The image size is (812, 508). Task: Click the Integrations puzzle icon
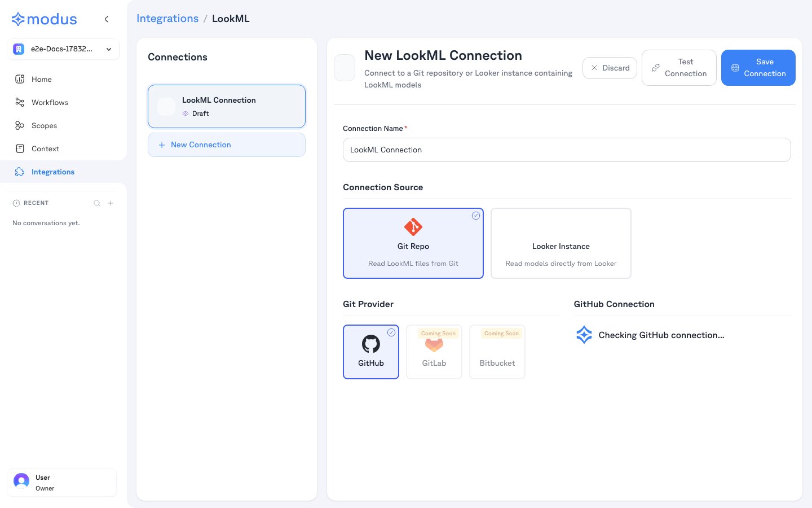tap(20, 172)
